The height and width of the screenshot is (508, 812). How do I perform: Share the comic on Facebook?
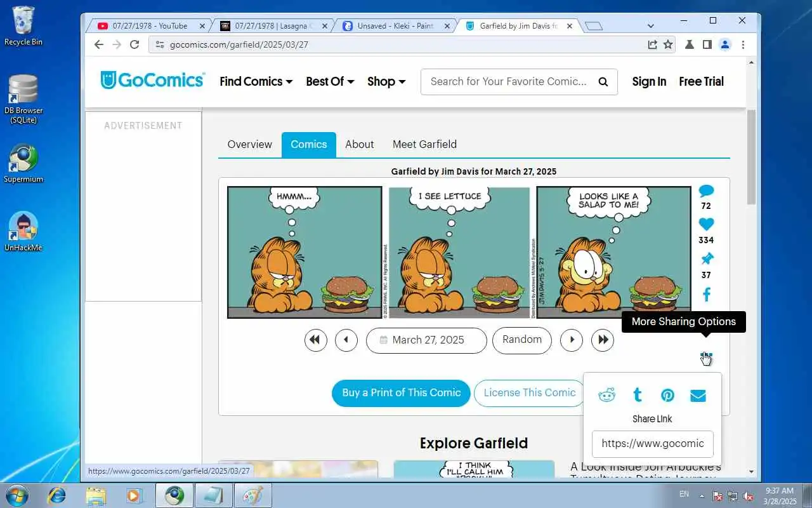pos(707,294)
